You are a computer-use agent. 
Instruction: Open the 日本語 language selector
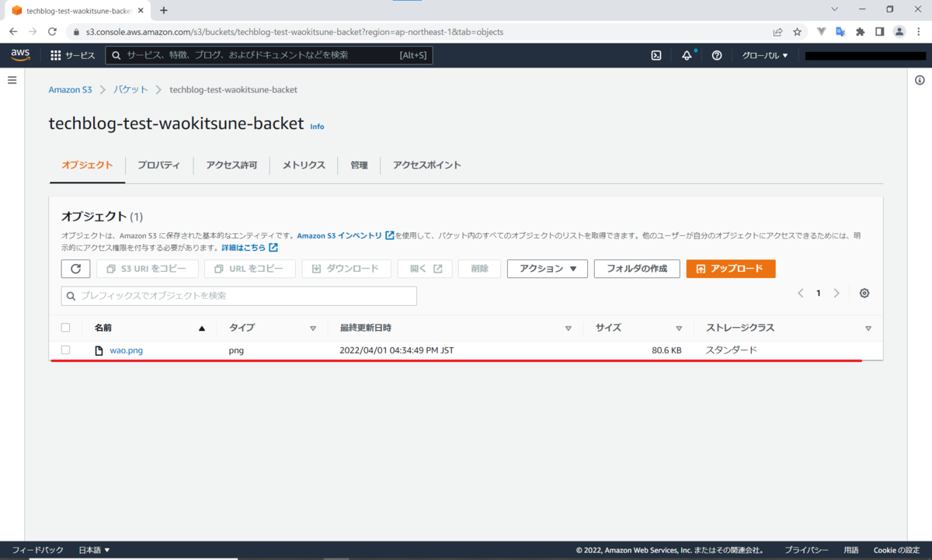click(x=95, y=550)
